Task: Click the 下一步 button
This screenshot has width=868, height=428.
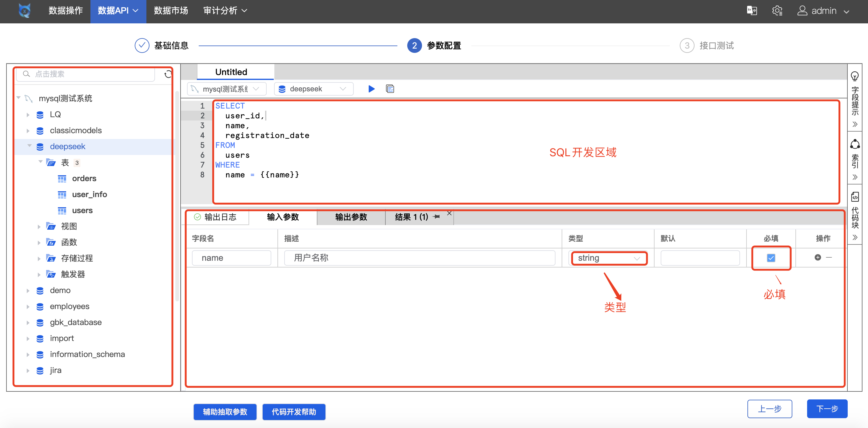Action: click(826, 409)
